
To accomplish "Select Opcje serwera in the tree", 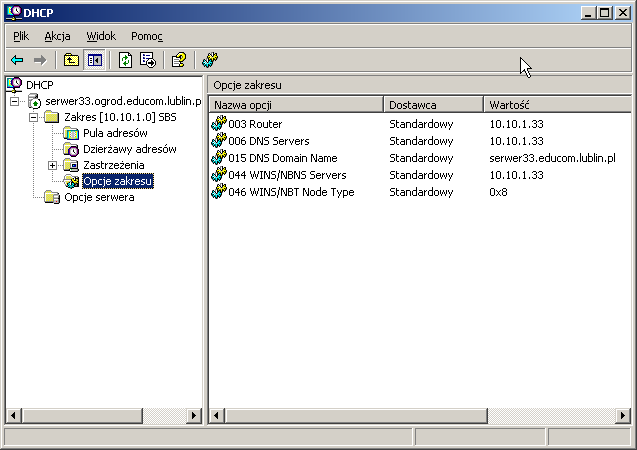I will coord(99,197).
